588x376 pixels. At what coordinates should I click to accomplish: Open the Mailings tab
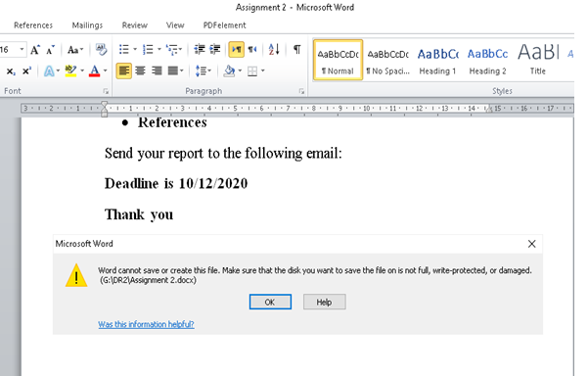(87, 25)
